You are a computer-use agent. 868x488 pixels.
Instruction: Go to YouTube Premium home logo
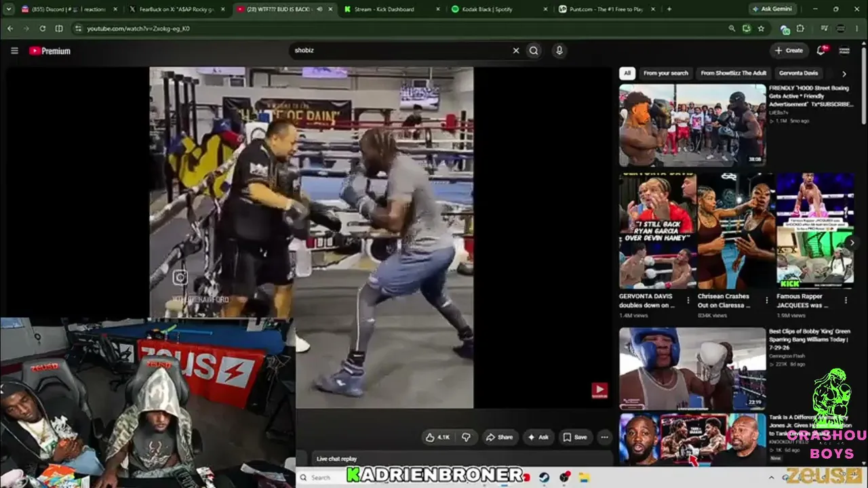50,51
